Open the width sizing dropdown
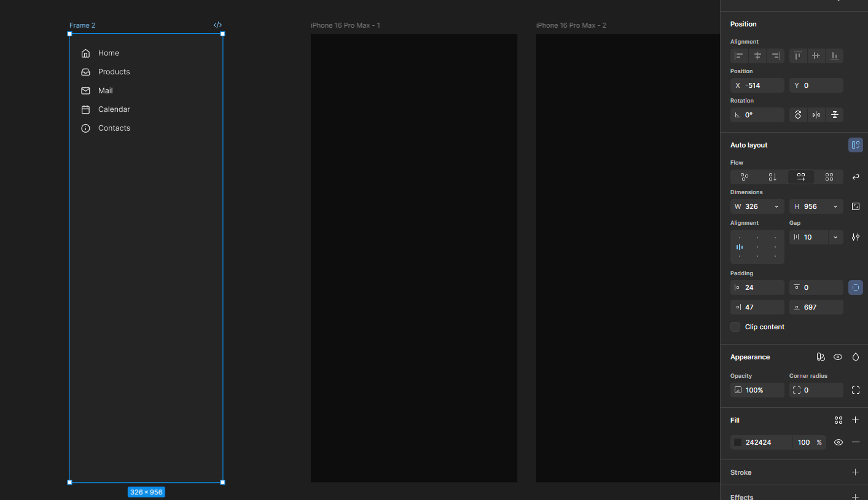 pyautogui.click(x=776, y=206)
